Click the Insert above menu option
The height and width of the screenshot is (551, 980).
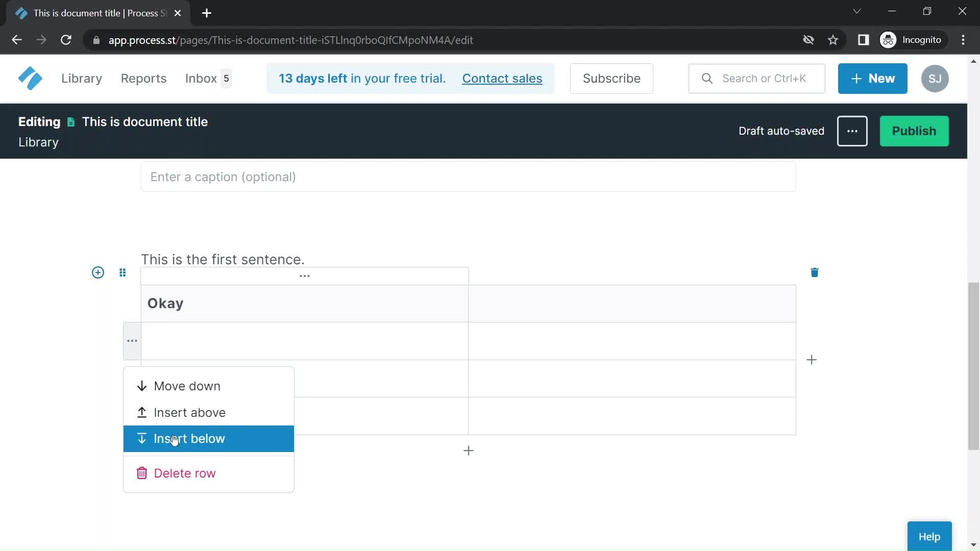[189, 412]
